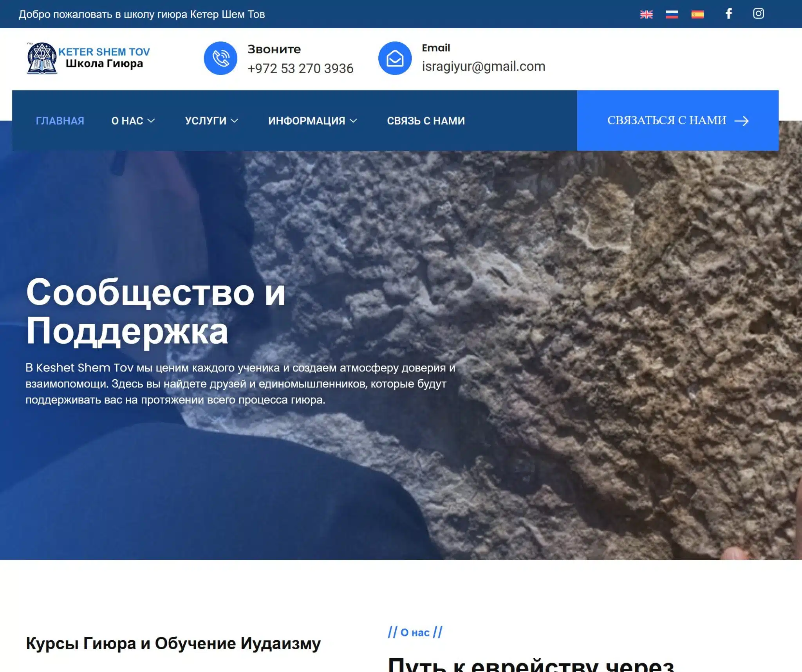Click the round email envelope icon
The width and height of the screenshot is (802, 672).
click(395, 58)
